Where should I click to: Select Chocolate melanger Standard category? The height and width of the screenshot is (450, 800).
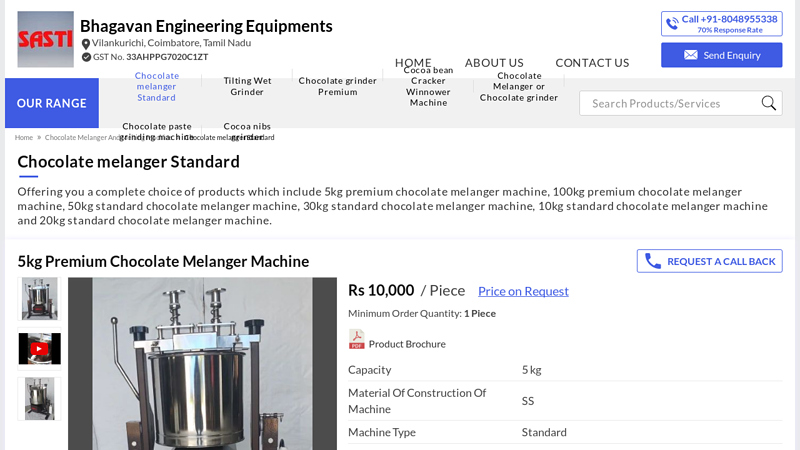click(x=157, y=86)
